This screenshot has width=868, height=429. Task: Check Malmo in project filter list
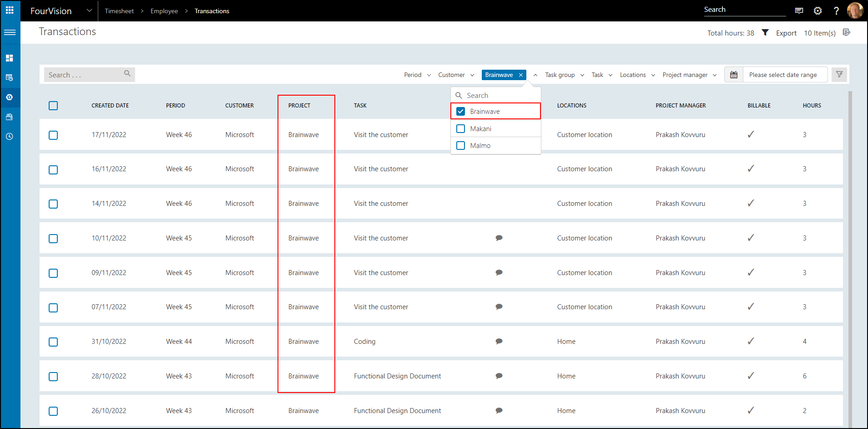pos(460,145)
